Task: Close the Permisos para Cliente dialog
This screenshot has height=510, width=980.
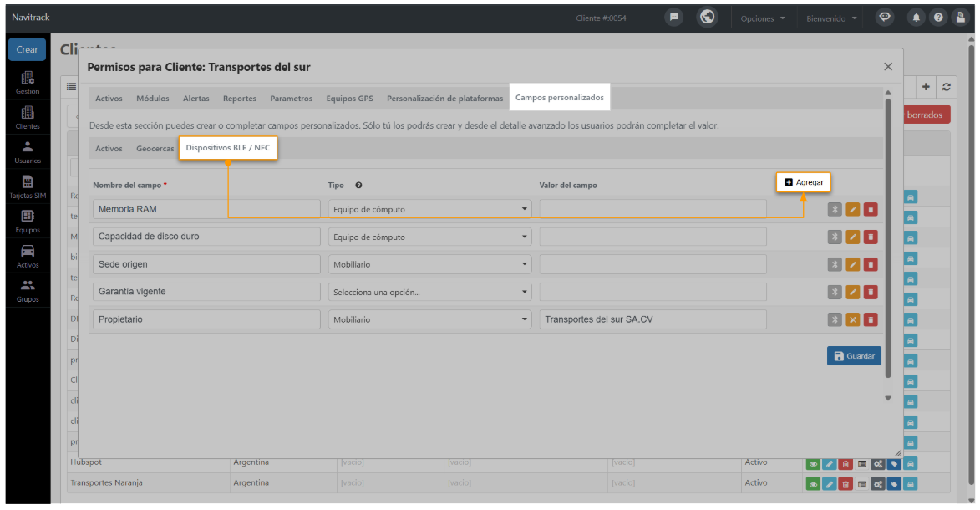Action: click(888, 66)
